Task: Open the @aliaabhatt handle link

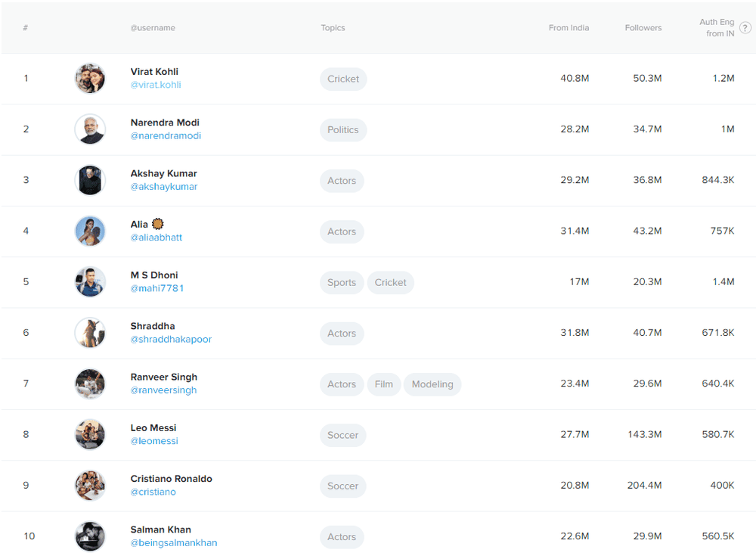Action: coord(156,238)
